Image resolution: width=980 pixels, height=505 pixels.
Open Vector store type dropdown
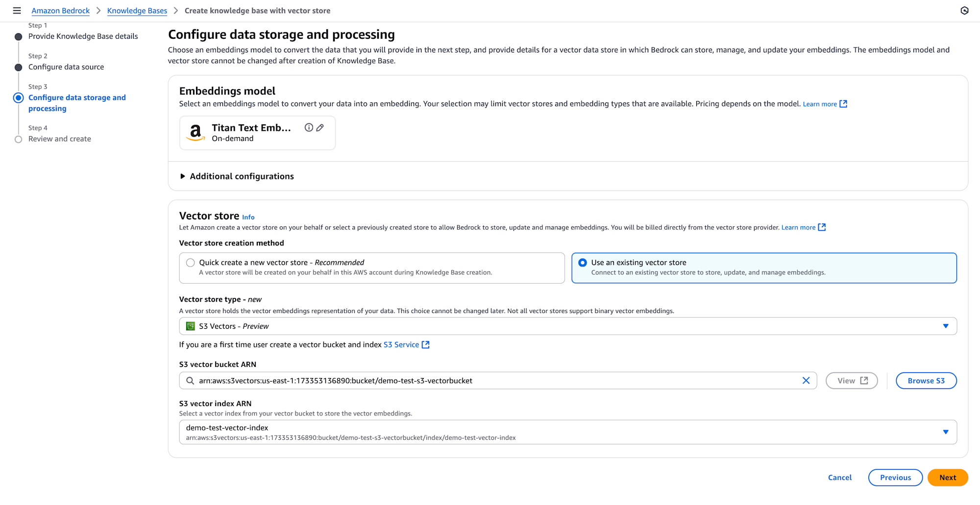568,326
